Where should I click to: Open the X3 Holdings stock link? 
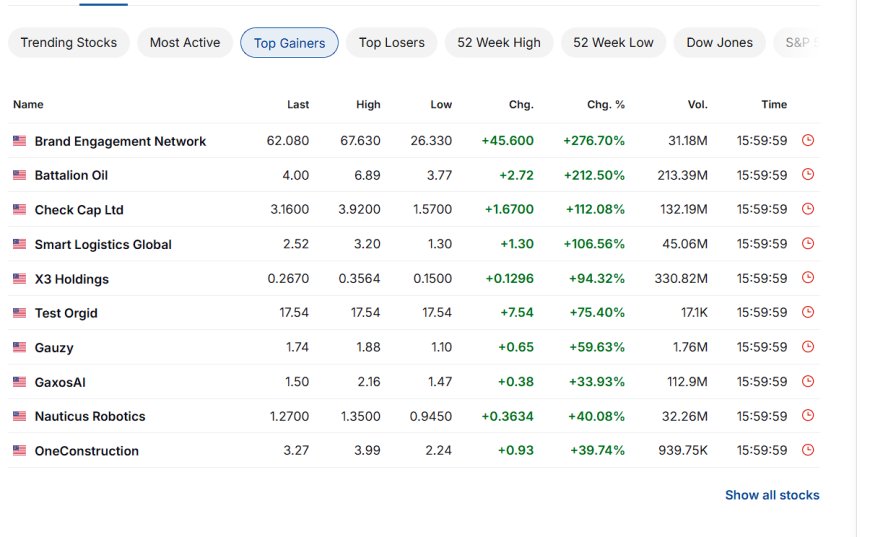coord(72,279)
